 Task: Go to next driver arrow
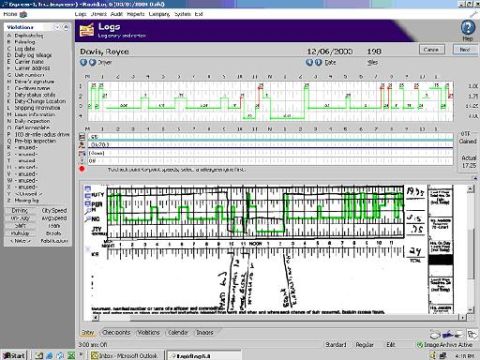[92, 62]
